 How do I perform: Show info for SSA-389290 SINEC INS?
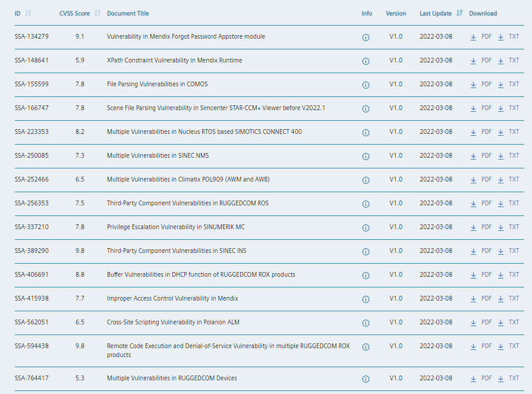tap(366, 251)
